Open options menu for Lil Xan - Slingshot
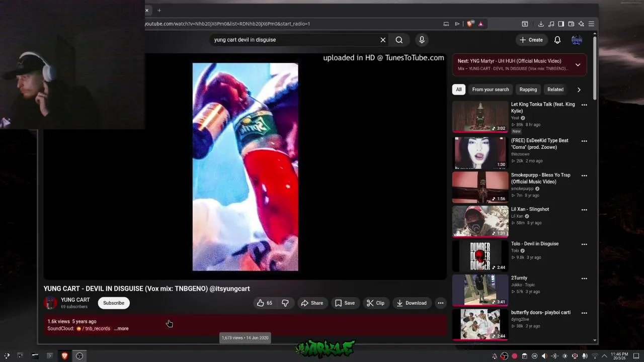 pos(584,210)
